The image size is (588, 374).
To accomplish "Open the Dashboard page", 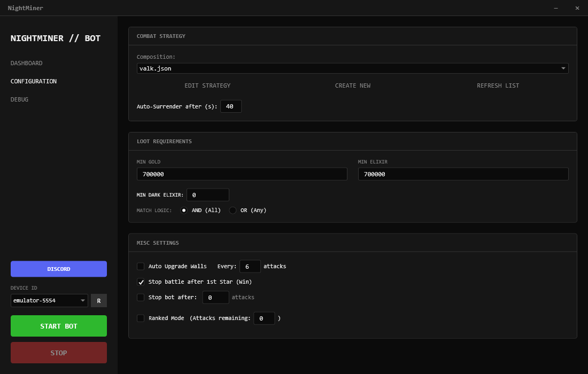I will click(x=26, y=63).
